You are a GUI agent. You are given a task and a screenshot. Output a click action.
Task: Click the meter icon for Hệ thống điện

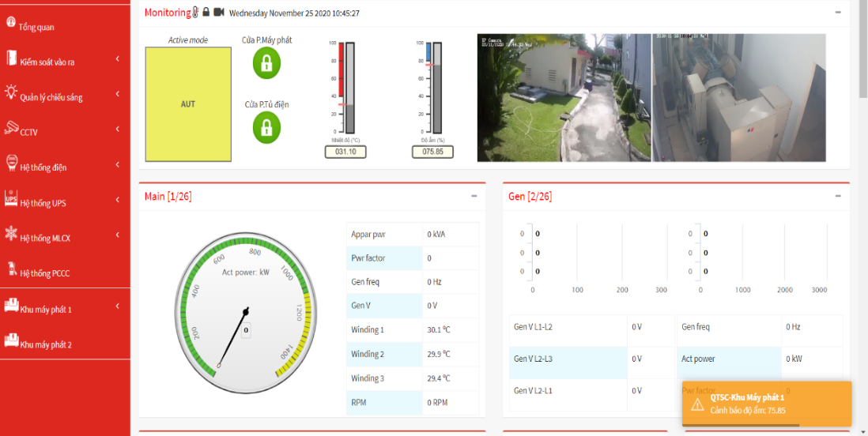pos(11,163)
